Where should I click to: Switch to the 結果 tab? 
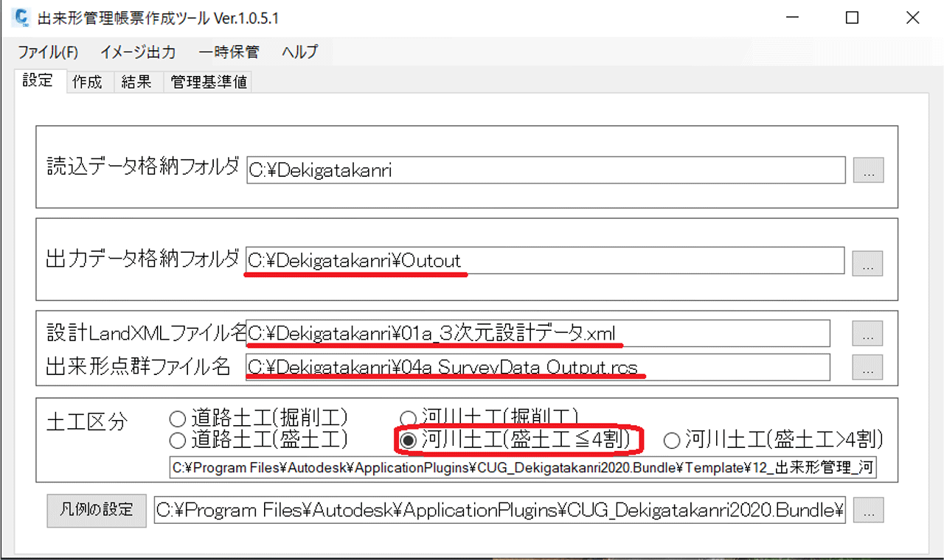click(136, 82)
